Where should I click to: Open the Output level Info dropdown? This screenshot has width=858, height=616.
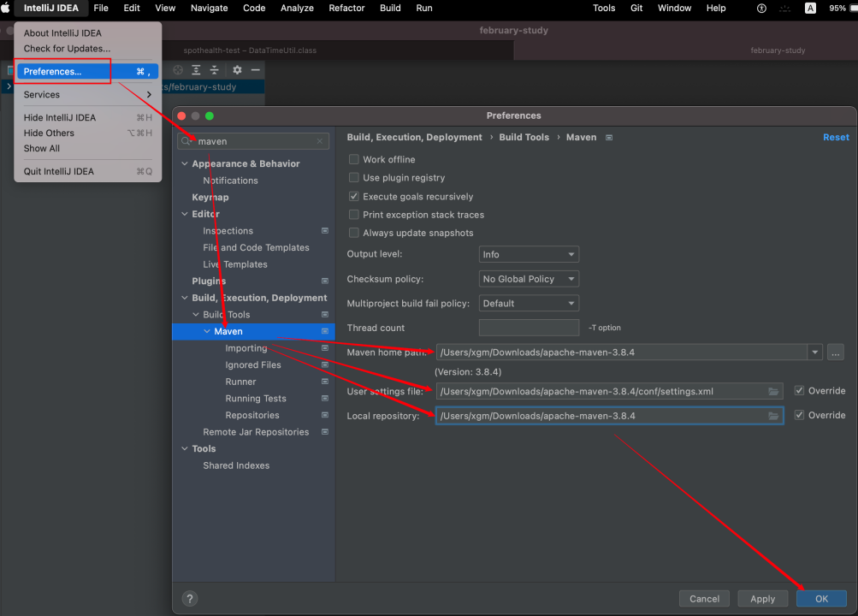[x=529, y=254]
